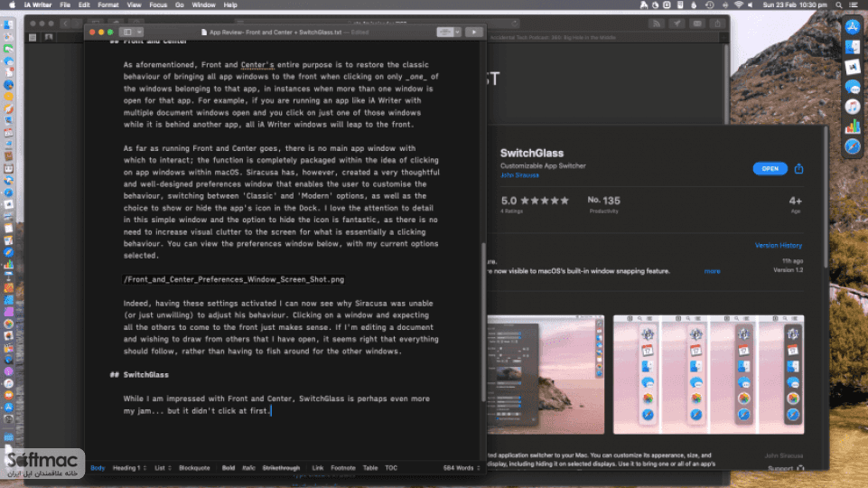Expand the List style dropdown
The image size is (868, 488).
163,468
